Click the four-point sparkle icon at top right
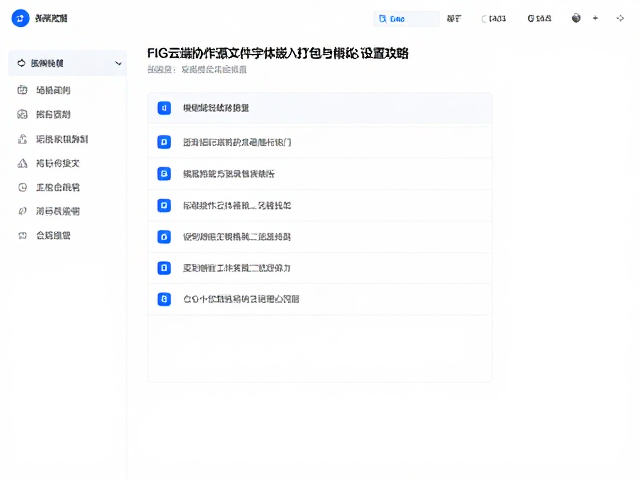 [620, 18]
